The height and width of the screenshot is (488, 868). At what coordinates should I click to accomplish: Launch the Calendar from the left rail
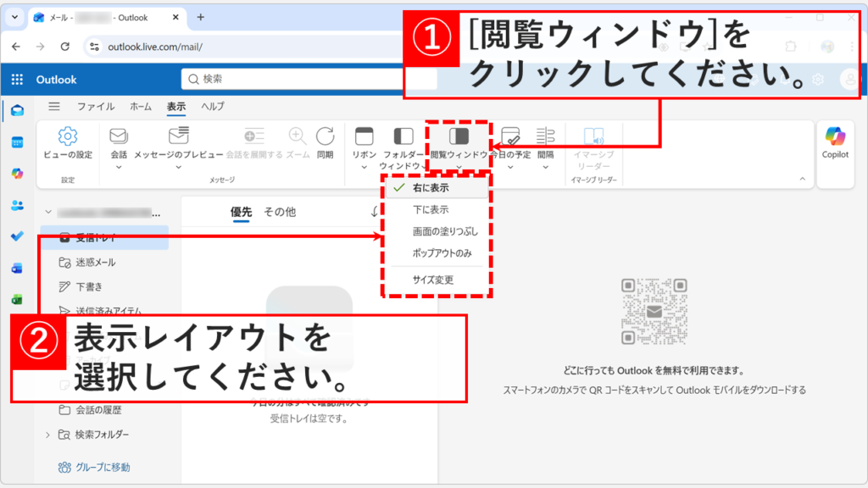point(15,141)
